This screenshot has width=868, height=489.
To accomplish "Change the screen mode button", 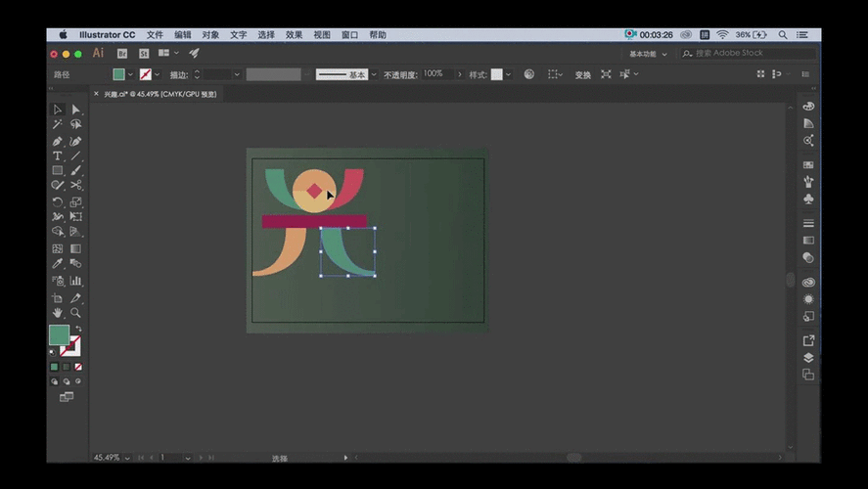I will pyautogui.click(x=67, y=397).
